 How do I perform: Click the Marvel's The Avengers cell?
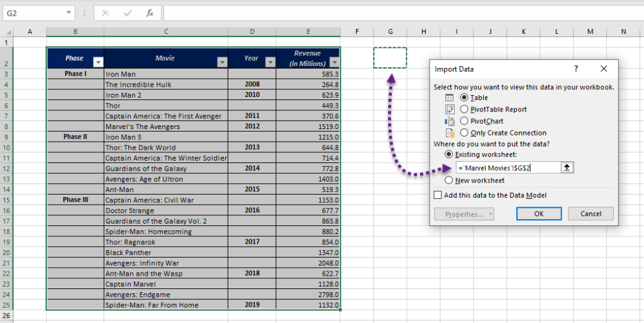(x=166, y=127)
